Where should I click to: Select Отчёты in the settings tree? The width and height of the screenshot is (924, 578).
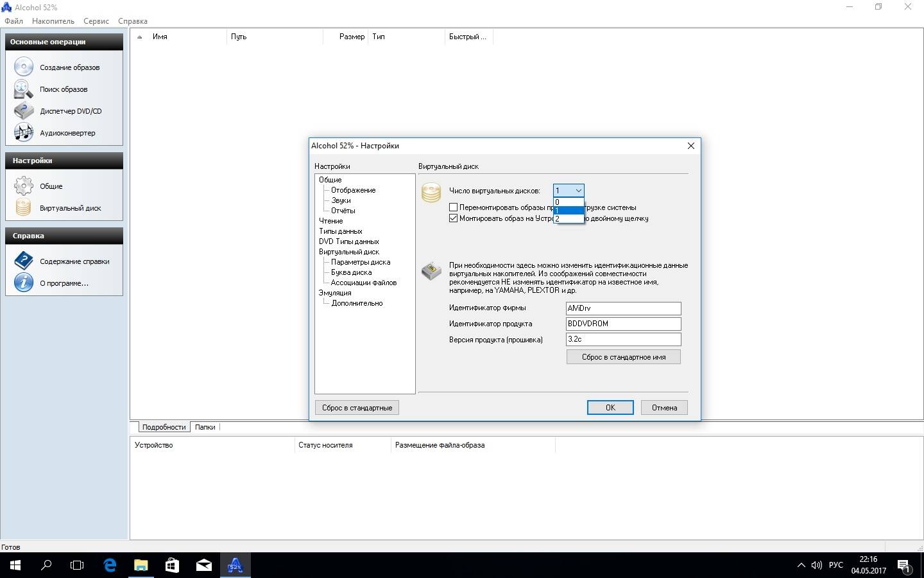tap(343, 211)
